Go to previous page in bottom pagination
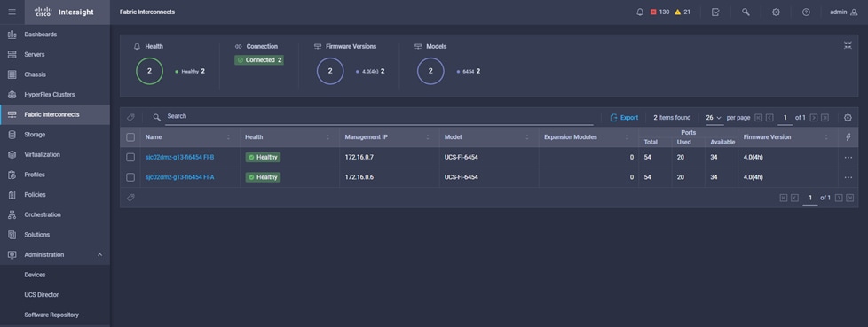The image size is (868, 327). coord(794,198)
